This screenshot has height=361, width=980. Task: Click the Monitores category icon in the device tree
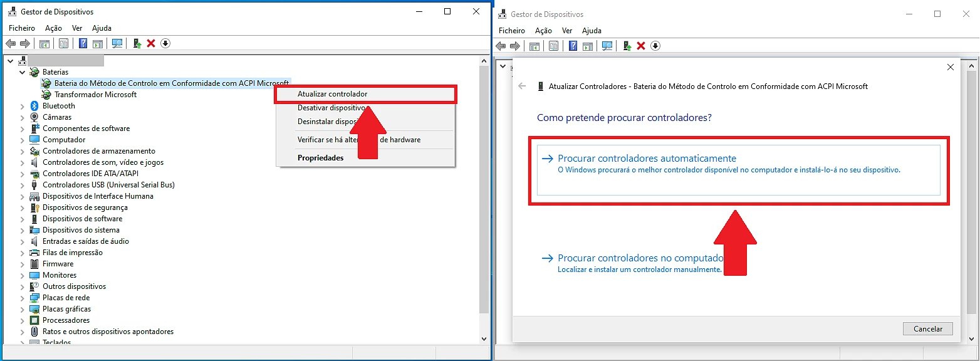point(34,275)
